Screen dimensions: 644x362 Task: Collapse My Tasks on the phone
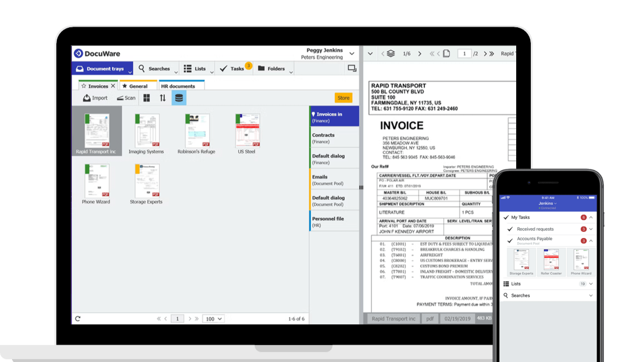591,217
